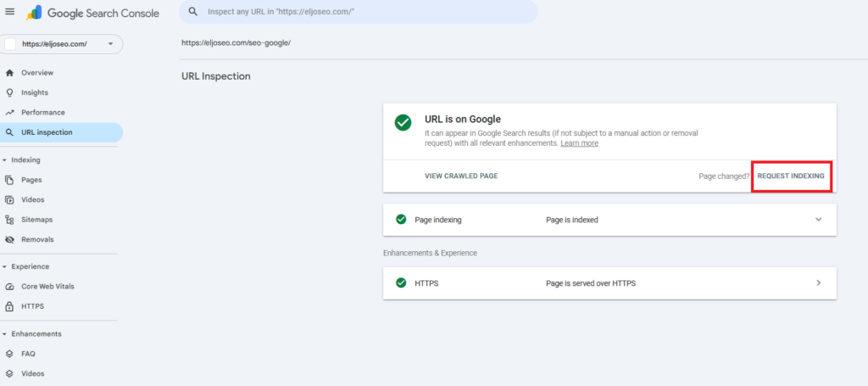Viewport: 868px width, 386px height.
Task: Click the Google Search Console logo
Action: pyautogui.click(x=93, y=13)
